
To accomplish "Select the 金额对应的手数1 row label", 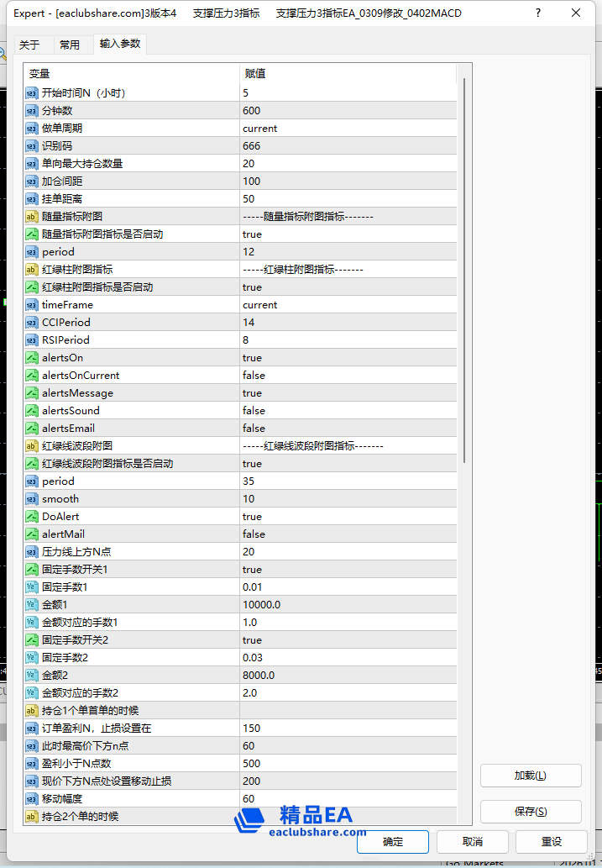I will 80,623.
